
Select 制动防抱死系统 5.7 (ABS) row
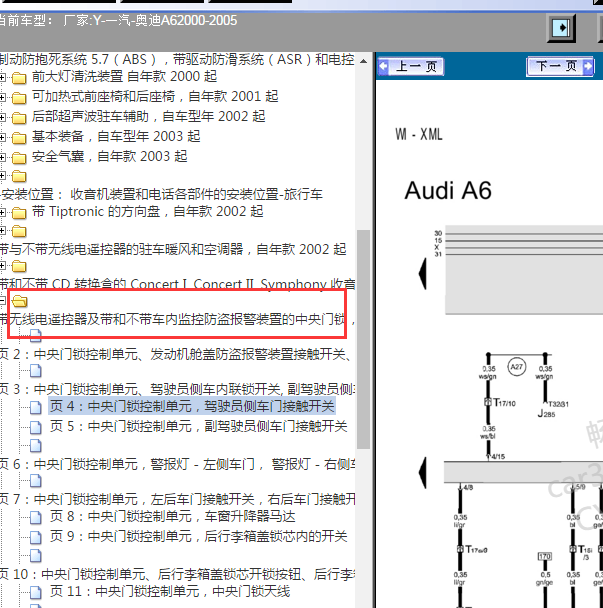coord(177,60)
